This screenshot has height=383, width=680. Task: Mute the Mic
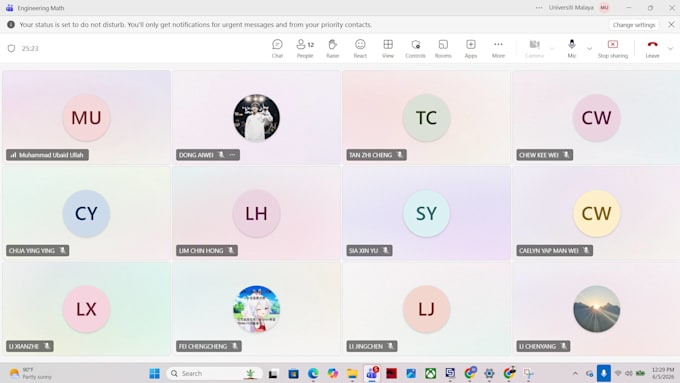(572, 48)
